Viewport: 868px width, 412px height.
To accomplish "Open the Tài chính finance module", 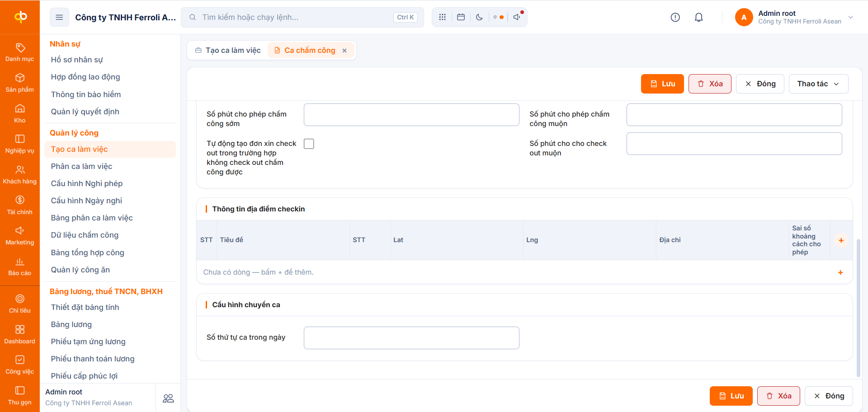I will (x=19, y=205).
